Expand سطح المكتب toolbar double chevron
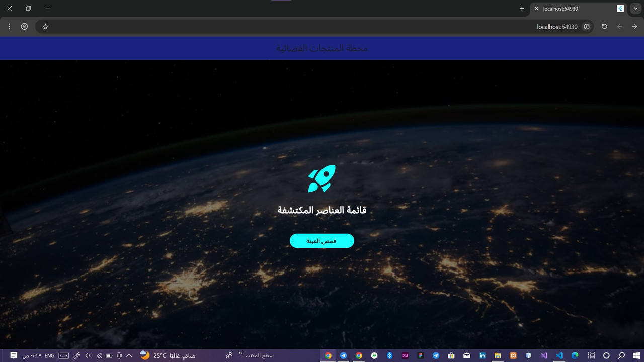Image resolution: width=644 pixels, height=362 pixels. (240, 353)
